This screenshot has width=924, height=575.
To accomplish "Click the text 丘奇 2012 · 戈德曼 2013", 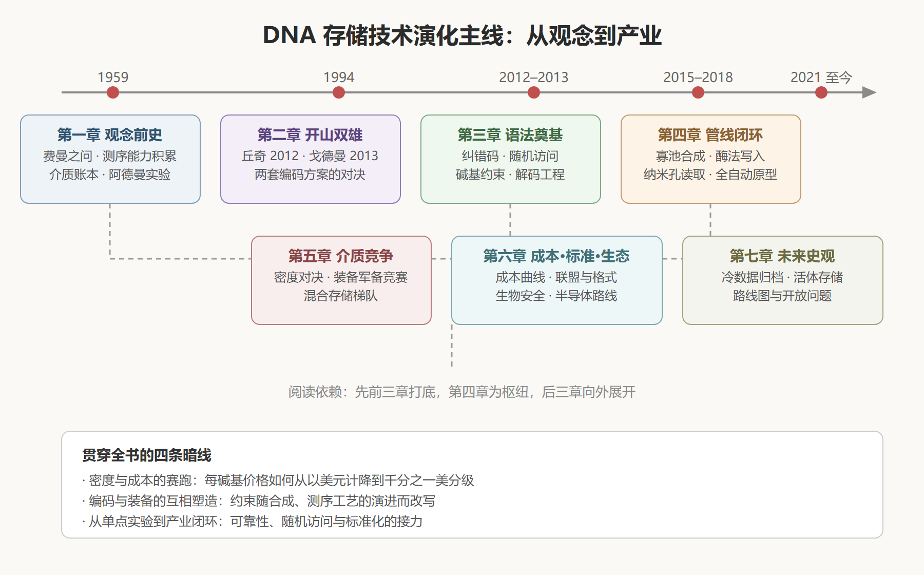I will pos(310,156).
